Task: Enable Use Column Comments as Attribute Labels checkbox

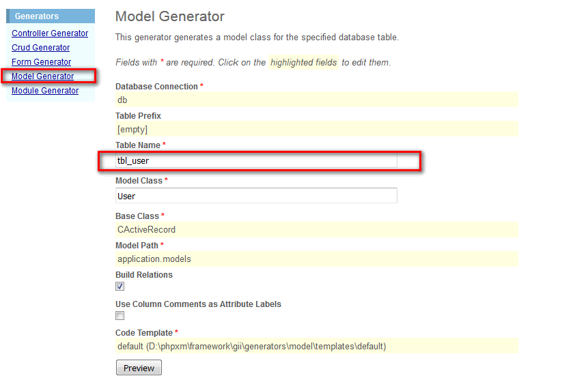Action: 120,316
